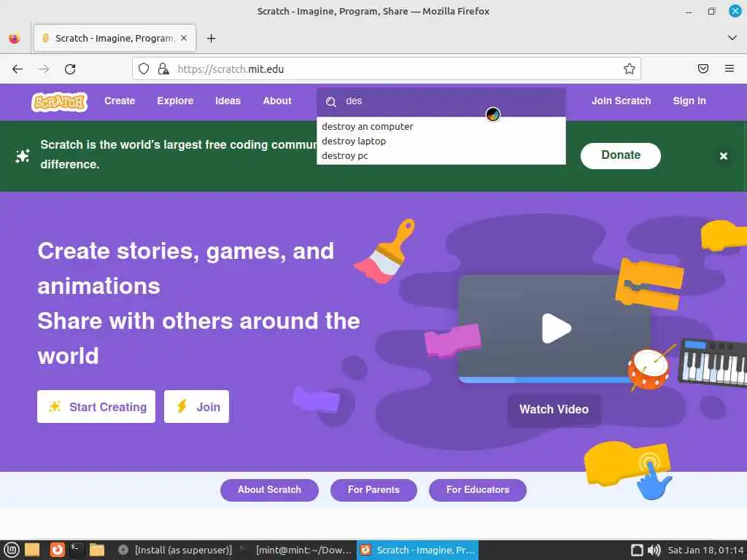Dismiss the green donation banner
747x560 pixels.
723,156
